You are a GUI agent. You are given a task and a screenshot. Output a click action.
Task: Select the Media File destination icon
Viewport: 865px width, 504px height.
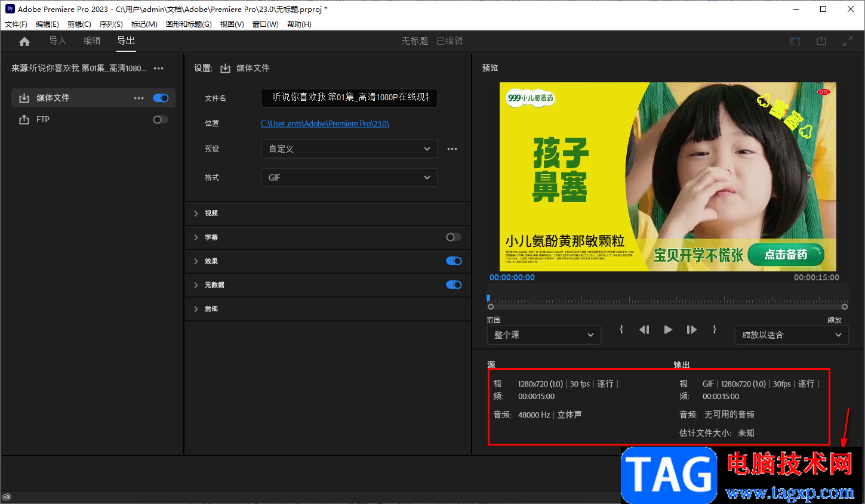point(24,98)
